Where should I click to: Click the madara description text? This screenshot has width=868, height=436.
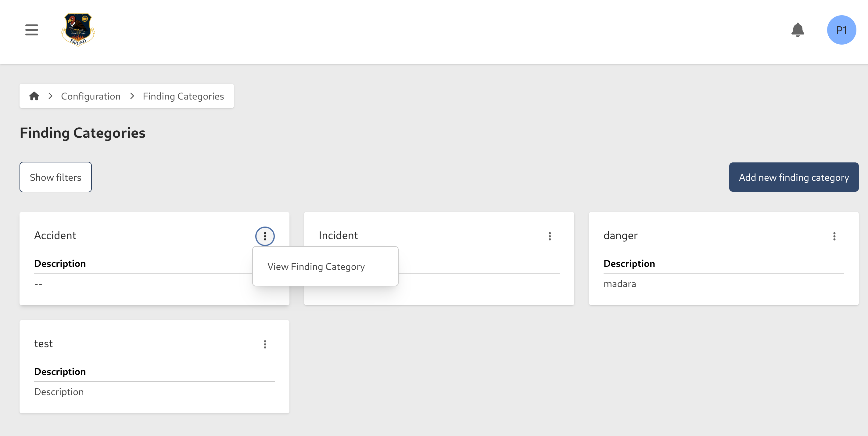pos(620,284)
